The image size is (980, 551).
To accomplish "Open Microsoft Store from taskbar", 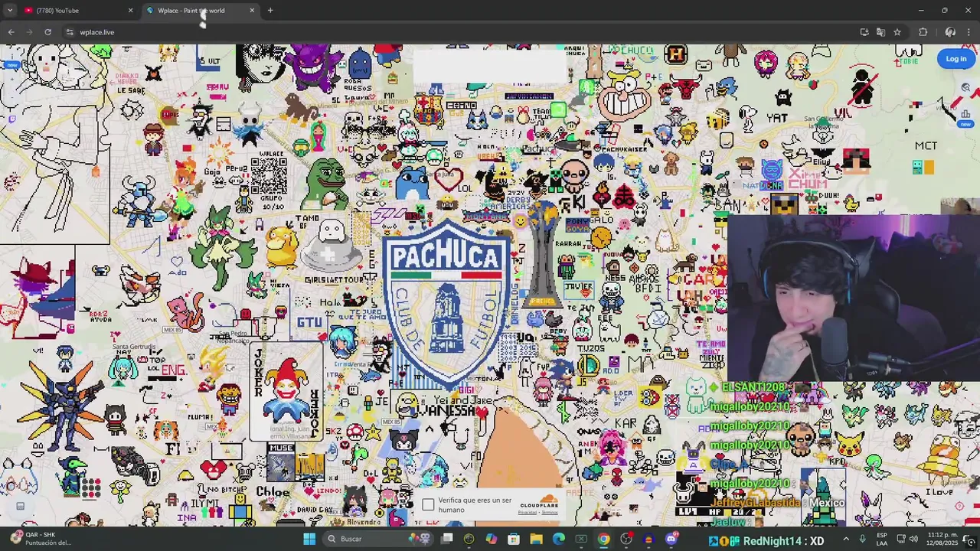I will pyautogui.click(x=514, y=539).
